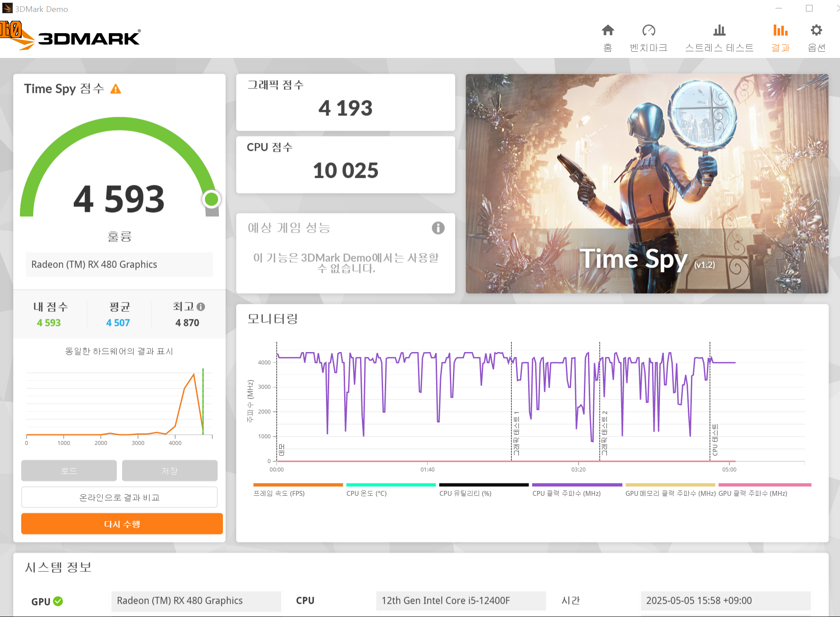Click the Time Spy score warning triangle
The width and height of the screenshot is (840, 617).
tap(116, 89)
